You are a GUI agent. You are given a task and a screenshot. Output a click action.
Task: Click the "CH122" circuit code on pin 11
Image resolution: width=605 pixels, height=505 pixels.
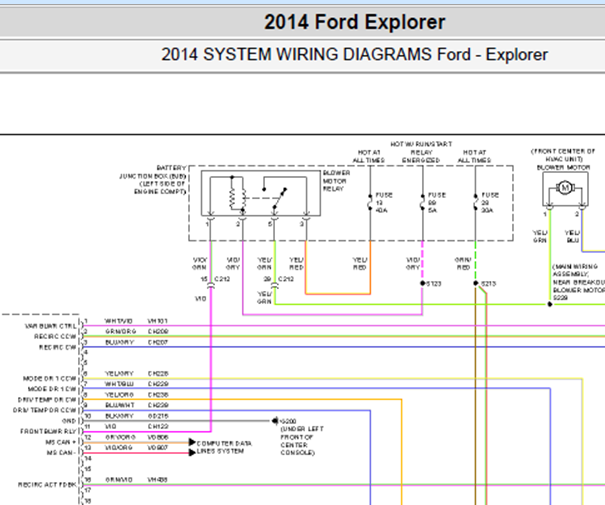(x=158, y=426)
